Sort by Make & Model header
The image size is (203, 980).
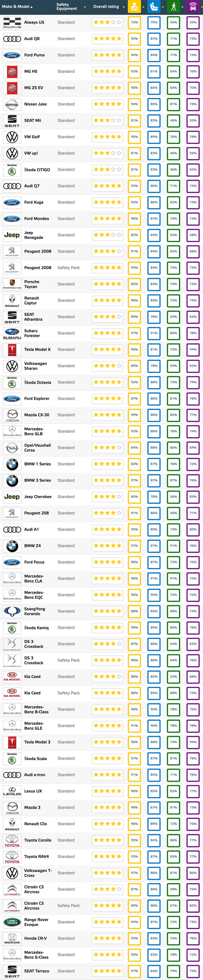coord(17,6)
